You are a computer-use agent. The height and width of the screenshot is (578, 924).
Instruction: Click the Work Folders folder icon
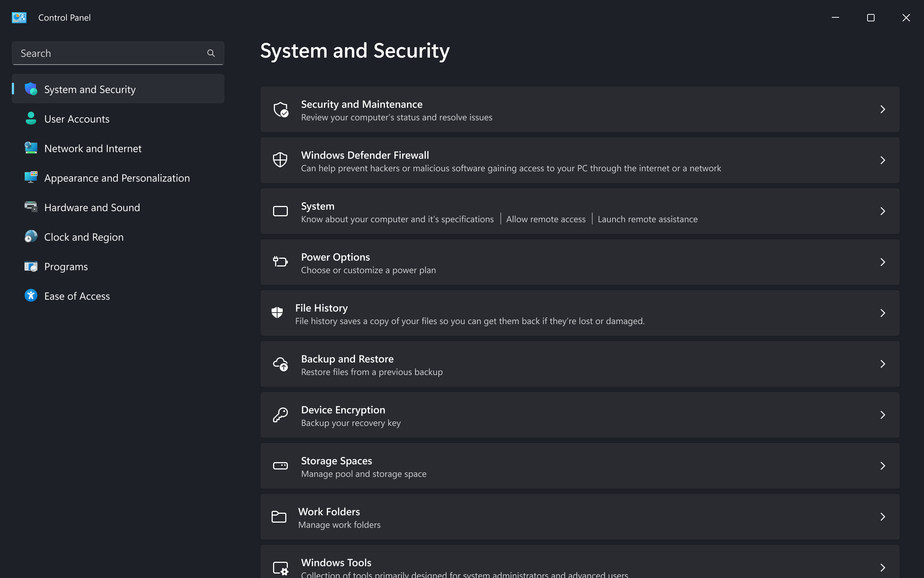(x=279, y=516)
